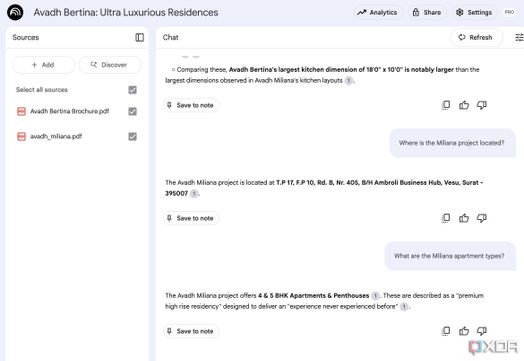Thumbs up the apartment types answer
The image size is (524, 361).
click(464, 331)
